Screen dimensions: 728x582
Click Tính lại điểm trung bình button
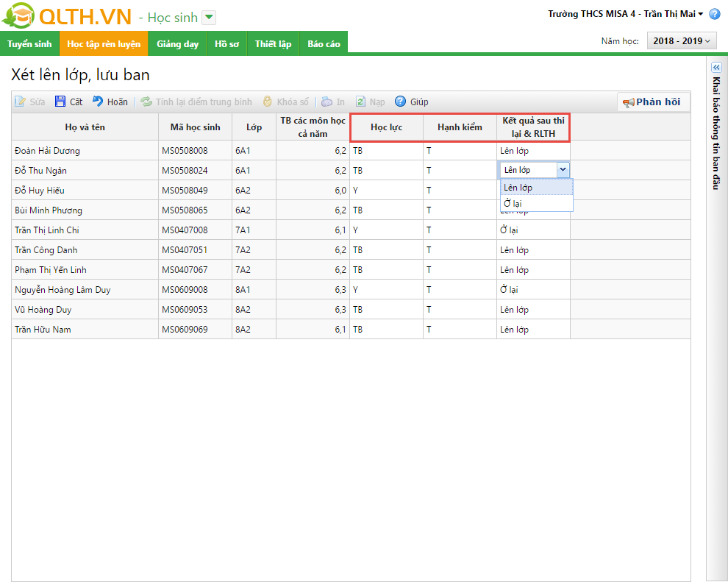196,102
